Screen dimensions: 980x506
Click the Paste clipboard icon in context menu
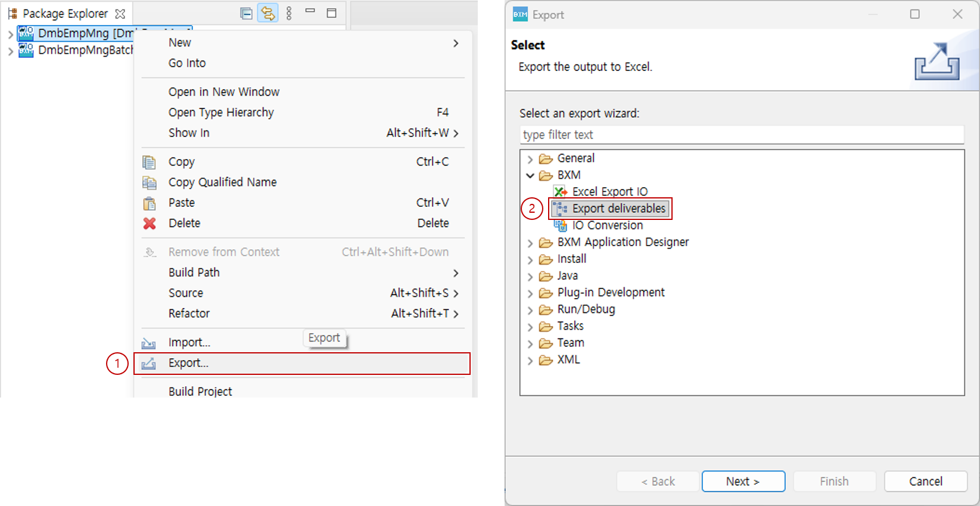[150, 203]
